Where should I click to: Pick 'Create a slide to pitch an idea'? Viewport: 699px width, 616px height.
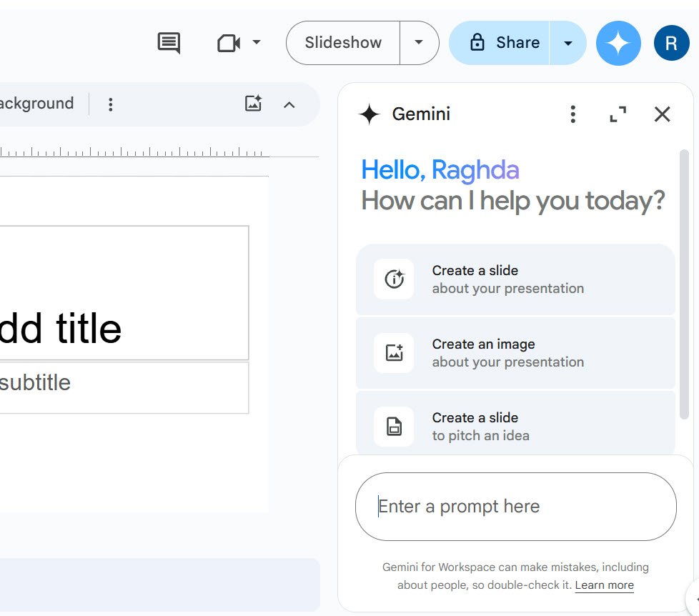pos(515,427)
